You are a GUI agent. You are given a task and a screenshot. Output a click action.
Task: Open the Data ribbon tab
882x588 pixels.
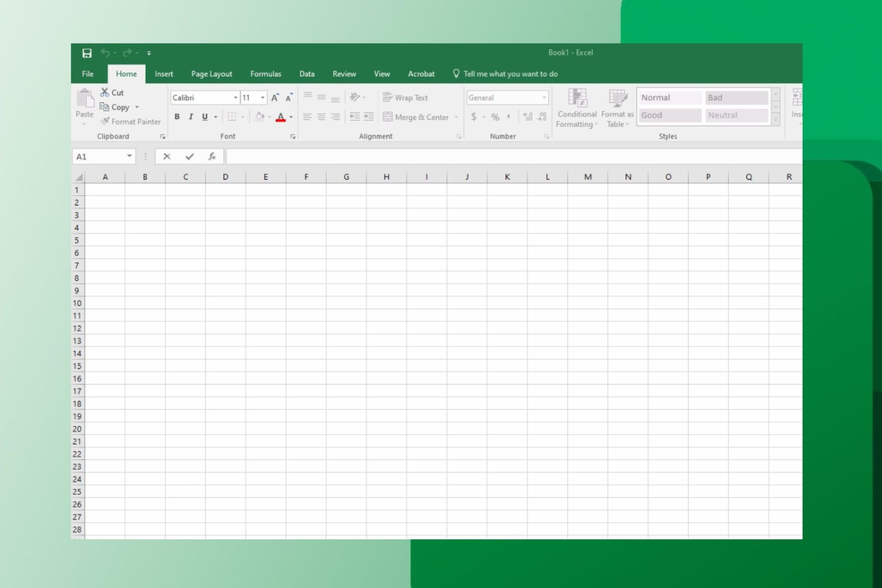pos(306,73)
